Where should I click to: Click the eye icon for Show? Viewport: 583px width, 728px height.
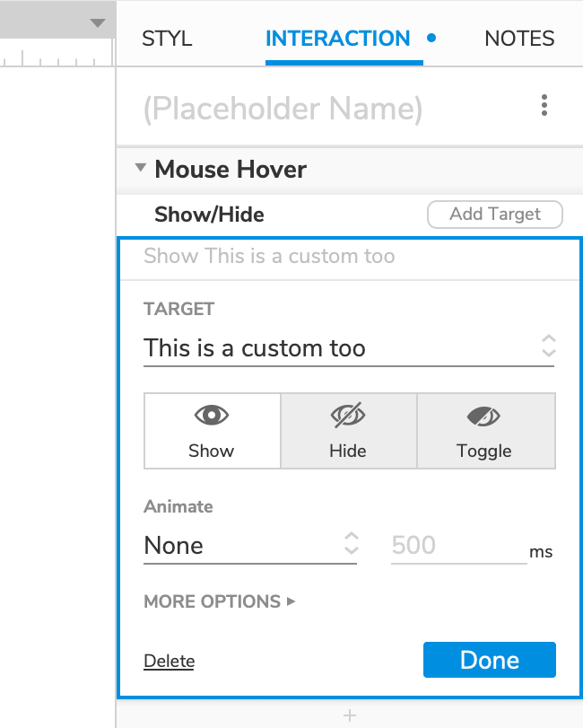click(212, 416)
